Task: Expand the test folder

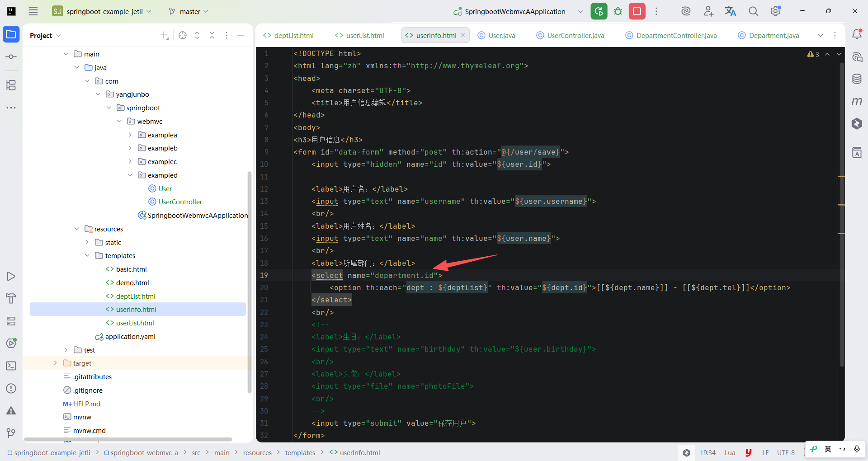Action: pos(66,350)
